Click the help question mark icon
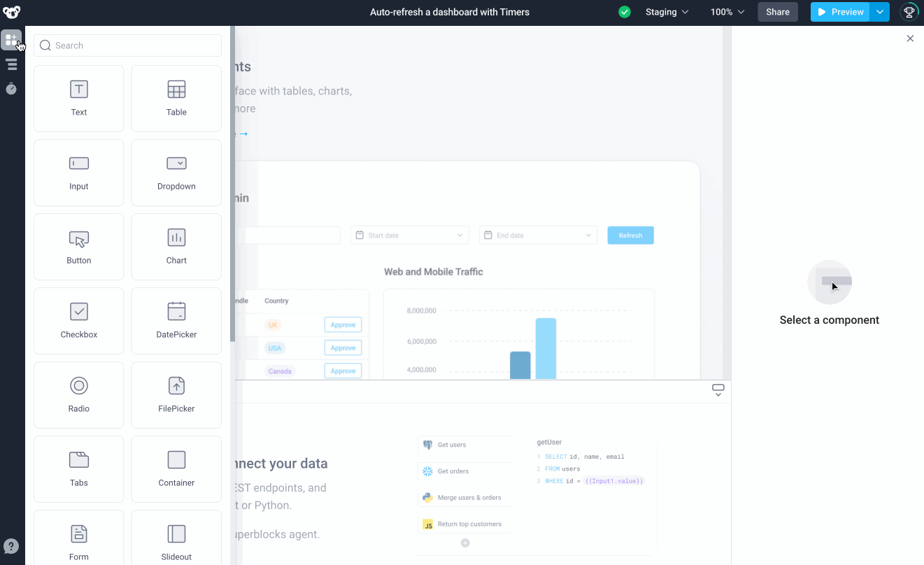Viewport: 924px width, 565px height. coord(11,546)
